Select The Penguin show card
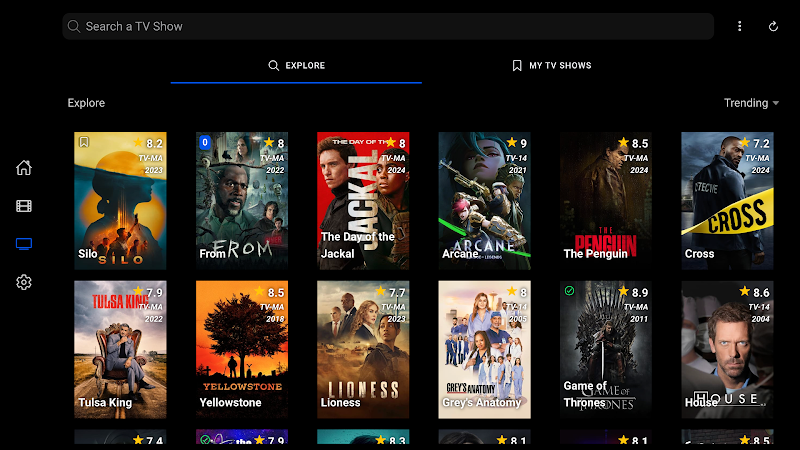The width and height of the screenshot is (800, 450). [606, 201]
